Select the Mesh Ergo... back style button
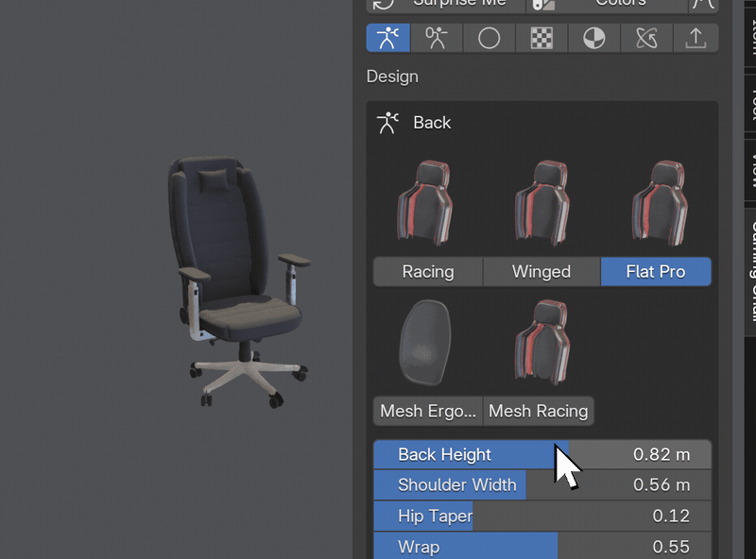This screenshot has height=559, width=756. click(x=428, y=411)
